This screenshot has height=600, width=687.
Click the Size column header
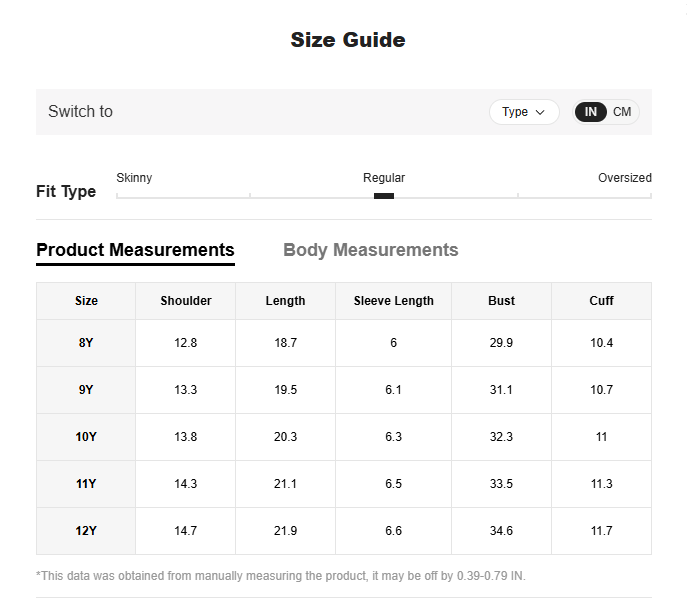tap(86, 301)
